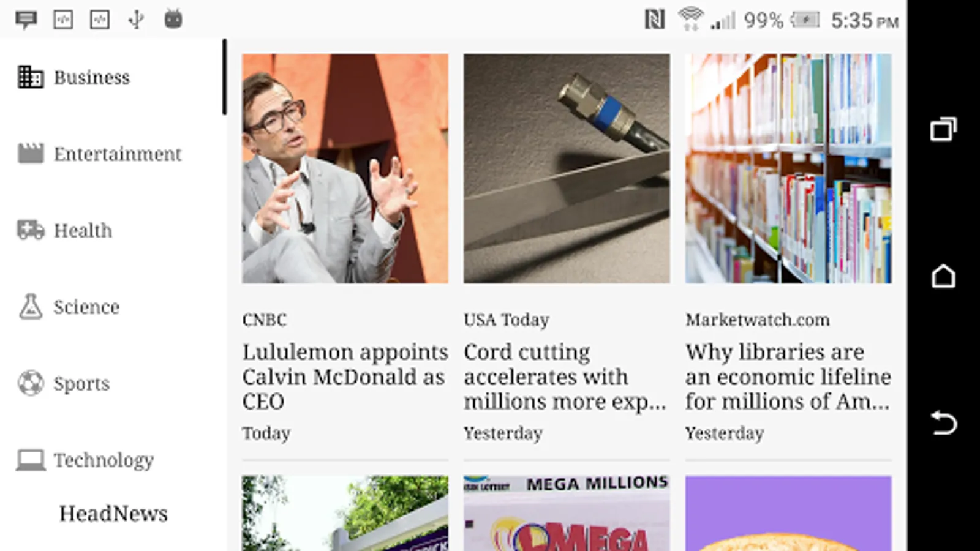Click the sidebar scrollbar handle
The image size is (980, 551).
click(224, 77)
